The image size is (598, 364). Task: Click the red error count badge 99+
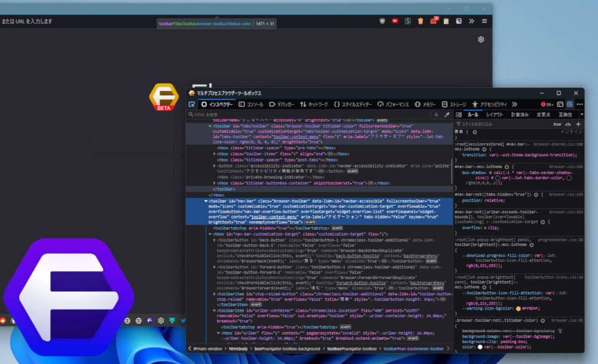(x=547, y=104)
